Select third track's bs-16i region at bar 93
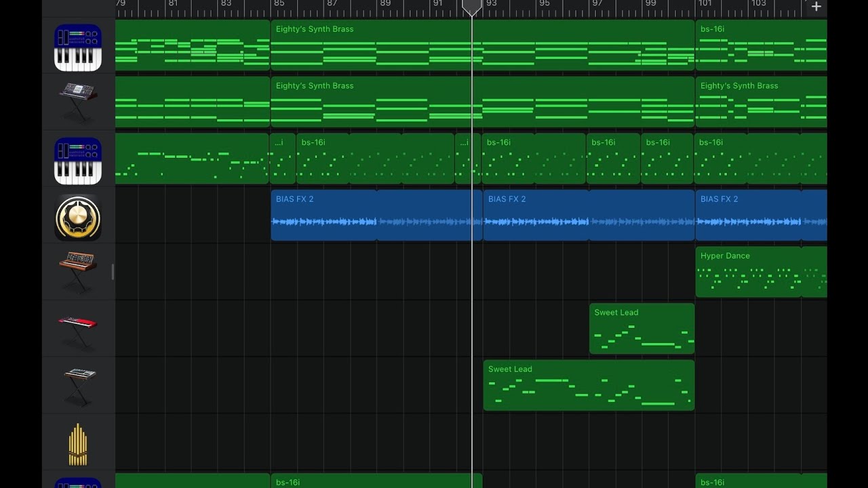Viewport: 868px width, 488px height. point(534,159)
